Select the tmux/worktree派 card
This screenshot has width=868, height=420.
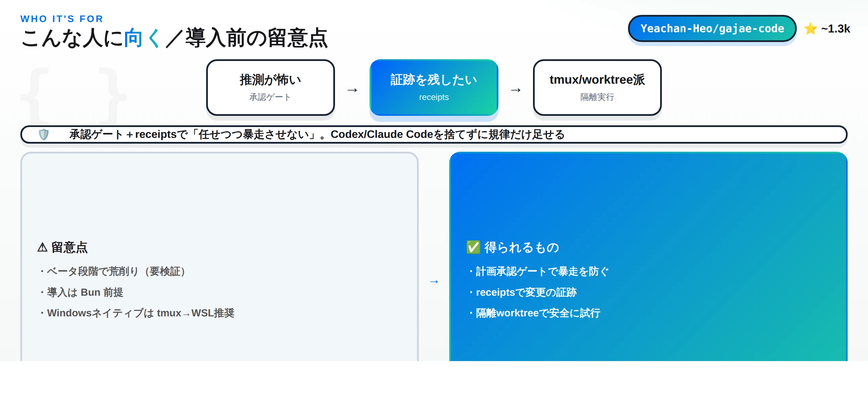pos(597,87)
